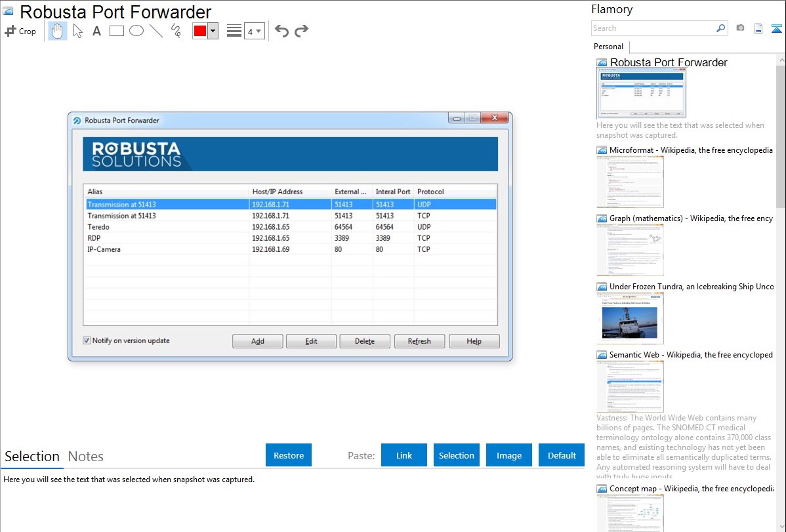
Task: Click the Robusta window title bar icon
Action: [x=77, y=120]
